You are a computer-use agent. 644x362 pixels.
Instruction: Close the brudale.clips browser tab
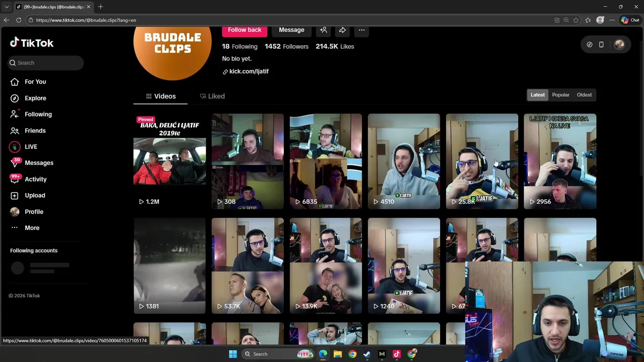tap(89, 7)
